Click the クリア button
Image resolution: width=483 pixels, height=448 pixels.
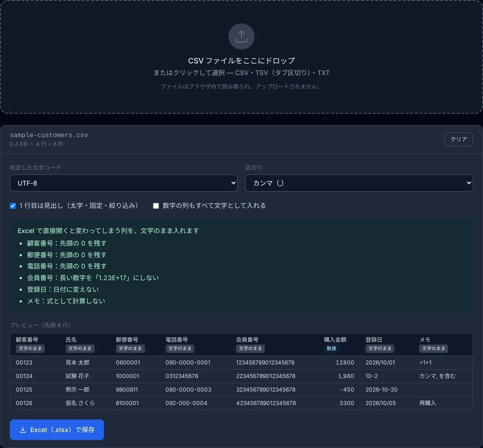click(x=459, y=139)
